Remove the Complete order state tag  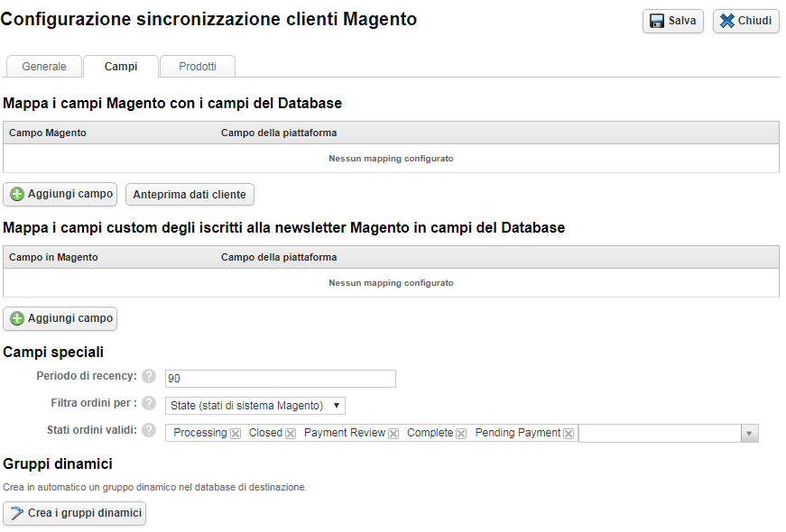coord(461,434)
